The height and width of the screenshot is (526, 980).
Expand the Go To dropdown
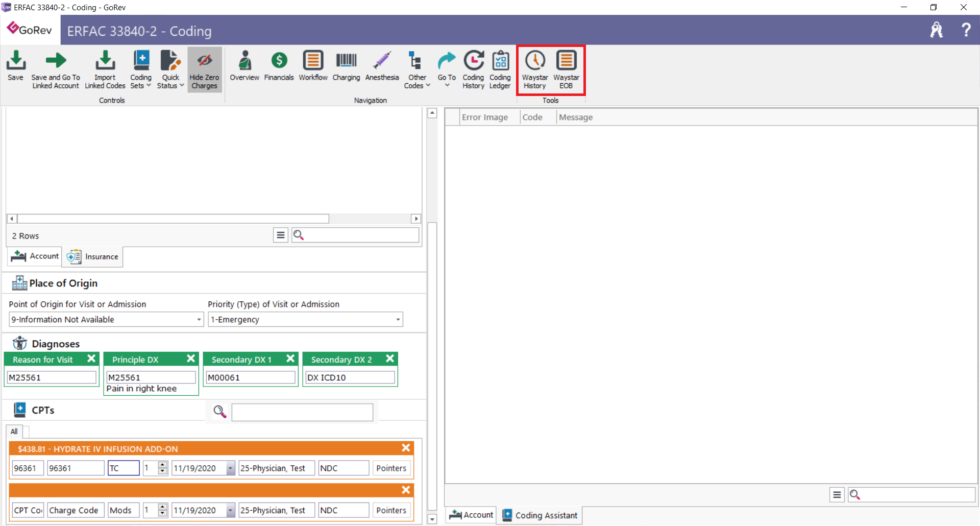(x=447, y=69)
